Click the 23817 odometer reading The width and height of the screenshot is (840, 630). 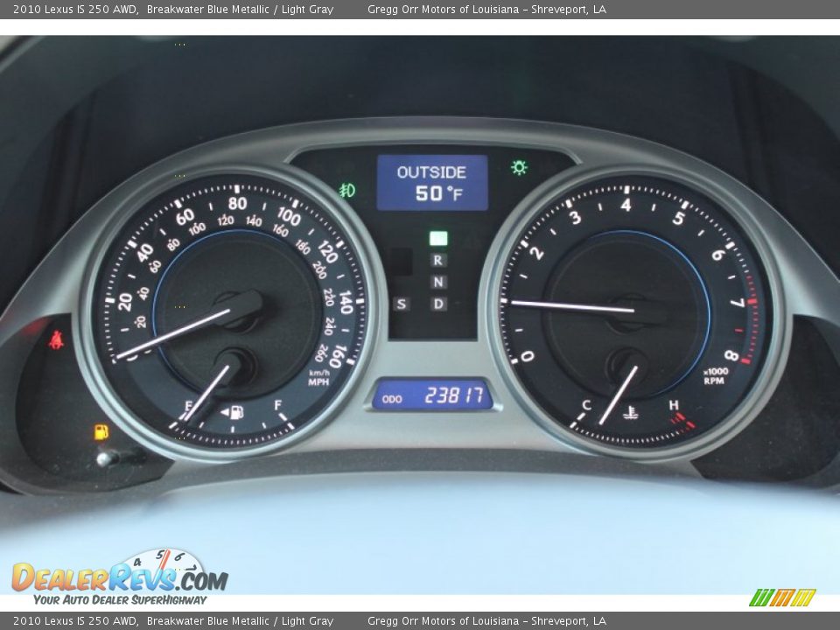pos(454,395)
